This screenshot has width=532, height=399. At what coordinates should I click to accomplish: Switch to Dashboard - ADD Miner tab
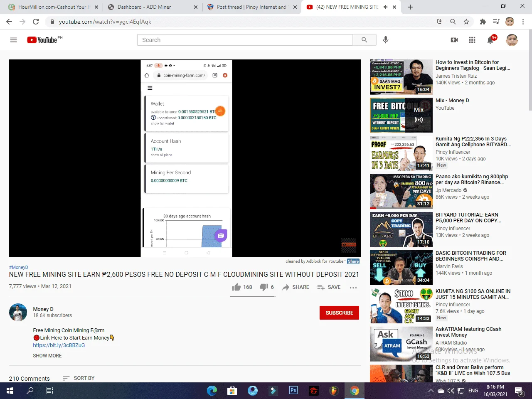tap(153, 7)
